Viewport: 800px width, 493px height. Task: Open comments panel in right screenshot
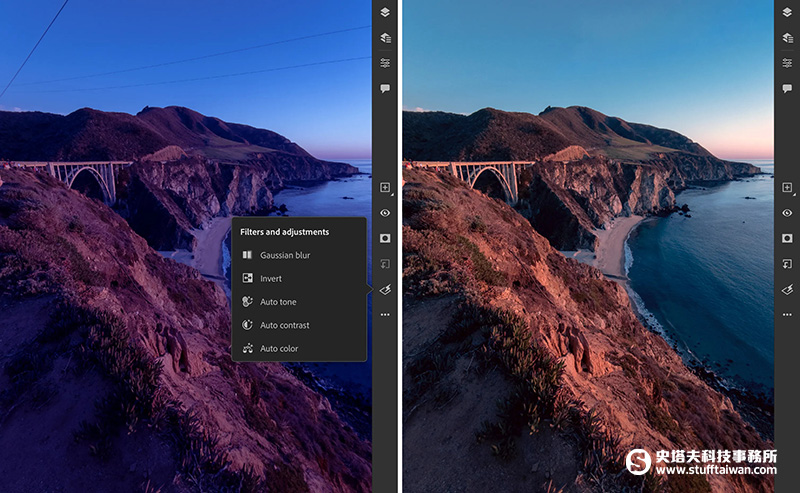point(787,88)
